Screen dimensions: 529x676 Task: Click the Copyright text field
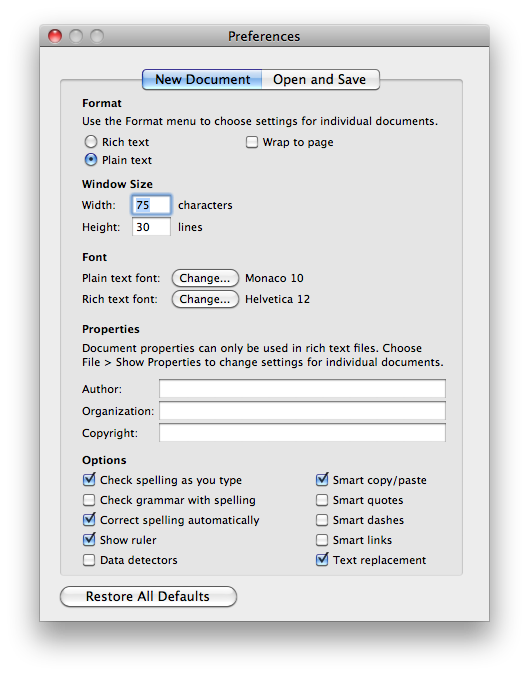tap(302, 433)
